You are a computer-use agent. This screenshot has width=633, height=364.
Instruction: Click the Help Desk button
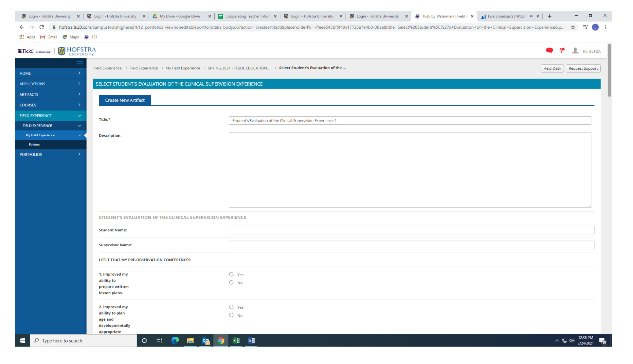coord(552,68)
